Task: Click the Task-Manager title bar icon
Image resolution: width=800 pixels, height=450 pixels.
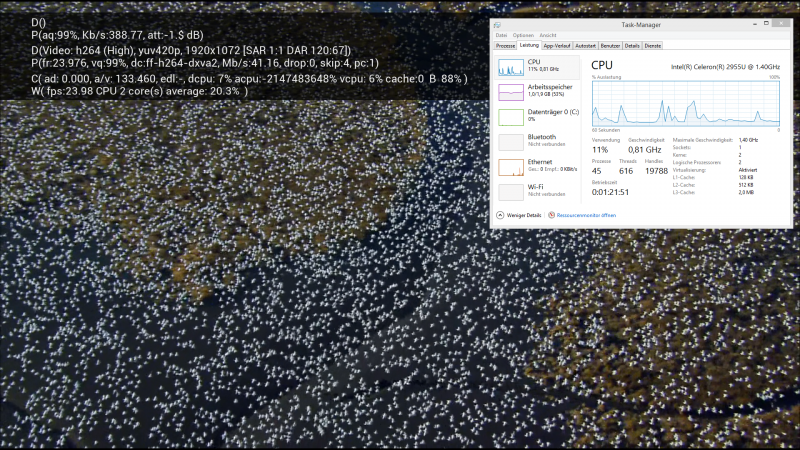Action: pyautogui.click(x=497, y=25)
